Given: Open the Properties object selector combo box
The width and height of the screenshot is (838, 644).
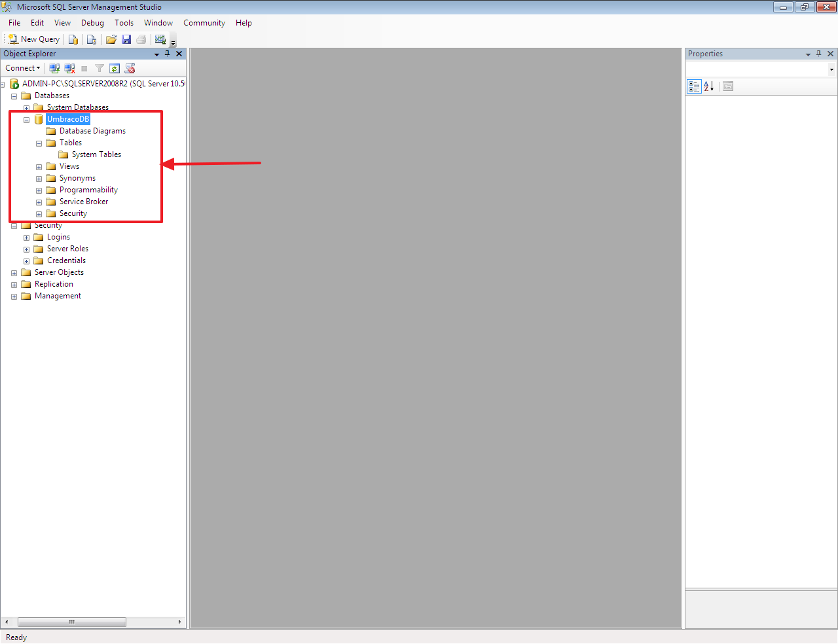Looking at the screenshot, I should [761, 69].
